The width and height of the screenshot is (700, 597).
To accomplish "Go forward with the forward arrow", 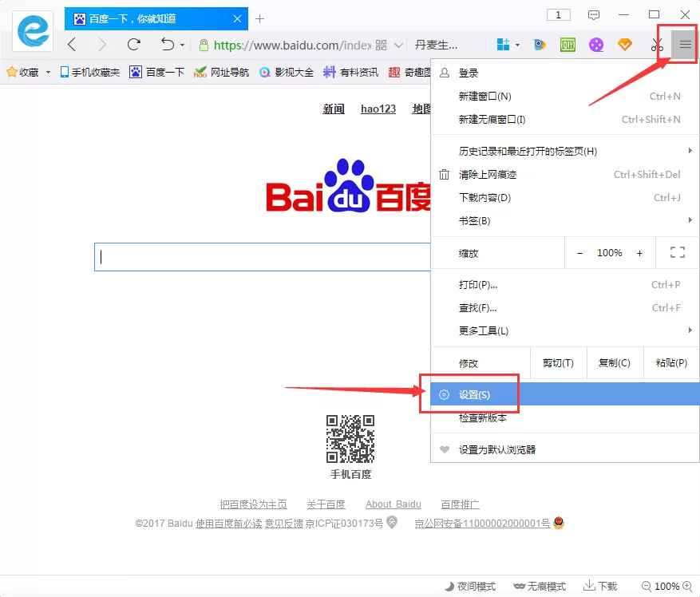I will (x=102, y=45).
